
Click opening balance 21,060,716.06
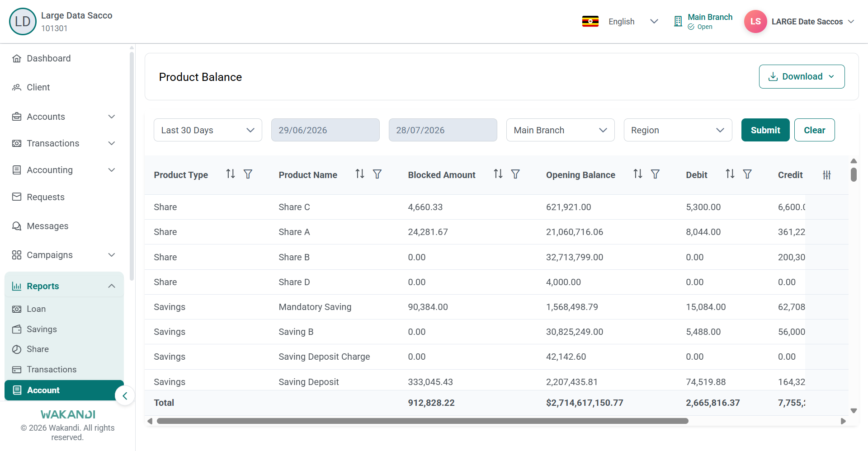click(575, 232)
